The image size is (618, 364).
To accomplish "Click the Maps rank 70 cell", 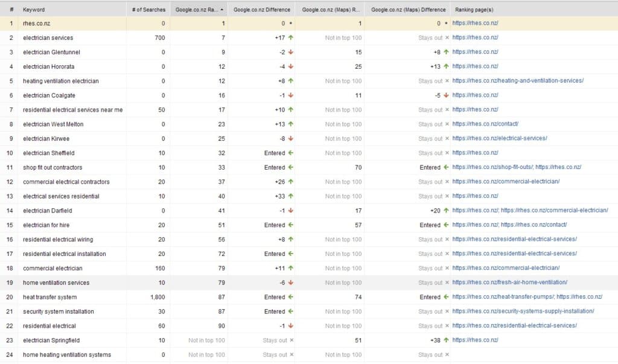I will coord(358,168).
